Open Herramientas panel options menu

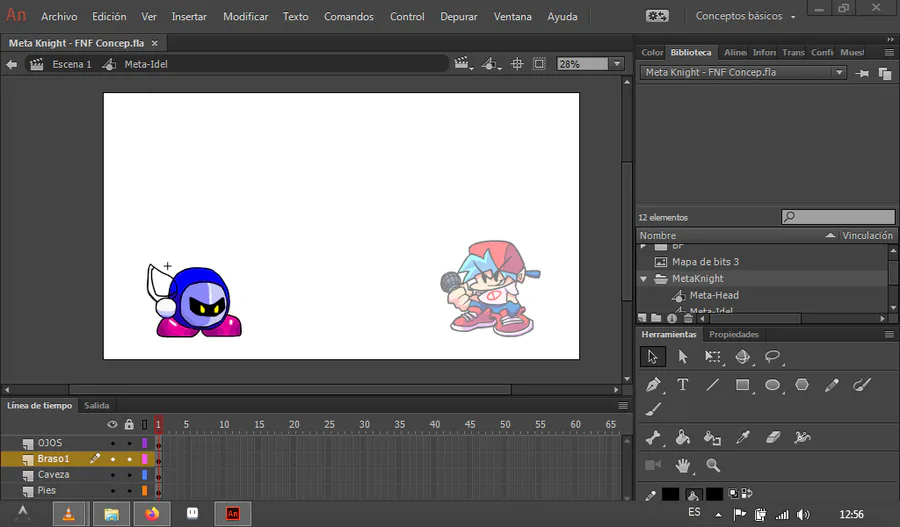click(x=889, y=334)
